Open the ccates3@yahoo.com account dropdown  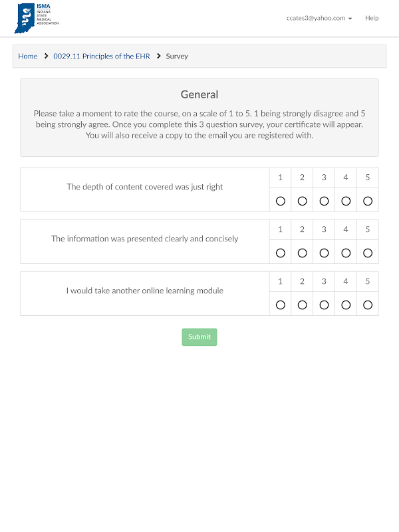point(319,18)
